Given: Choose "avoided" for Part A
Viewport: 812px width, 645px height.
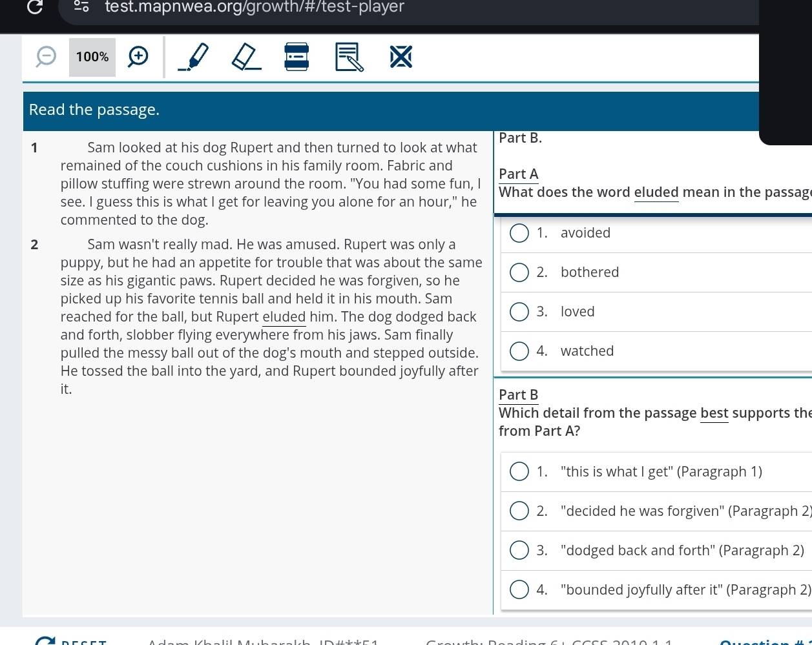Looking at the screenshot, I should coord(519,233).
